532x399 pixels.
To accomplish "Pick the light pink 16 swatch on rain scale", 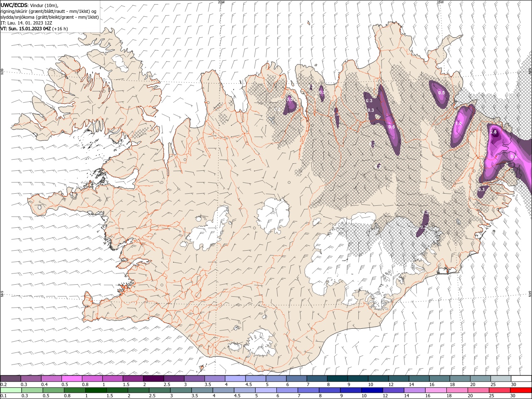I will pyautogui.click(x=436, y=390).
